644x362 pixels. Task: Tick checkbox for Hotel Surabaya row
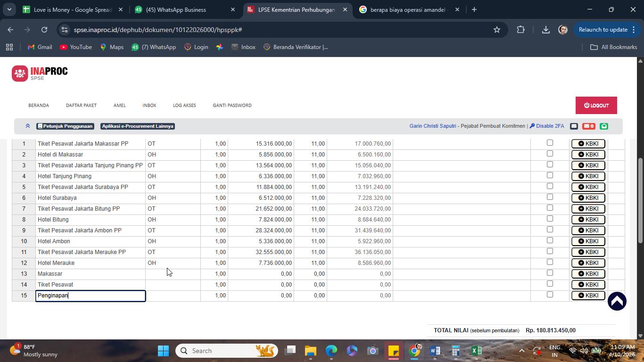[550, 197]
